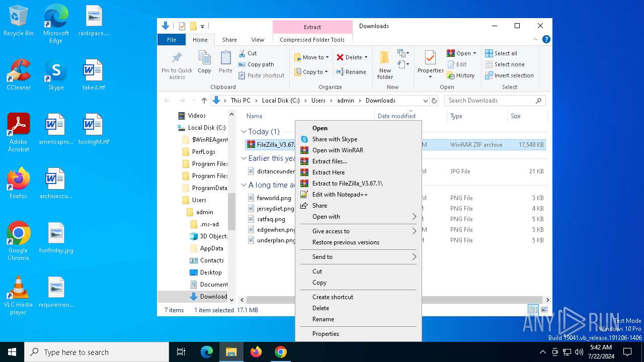Click the Task View taskbar icon
This screenshot has width=644, height=362.
(x=181, y=352)
